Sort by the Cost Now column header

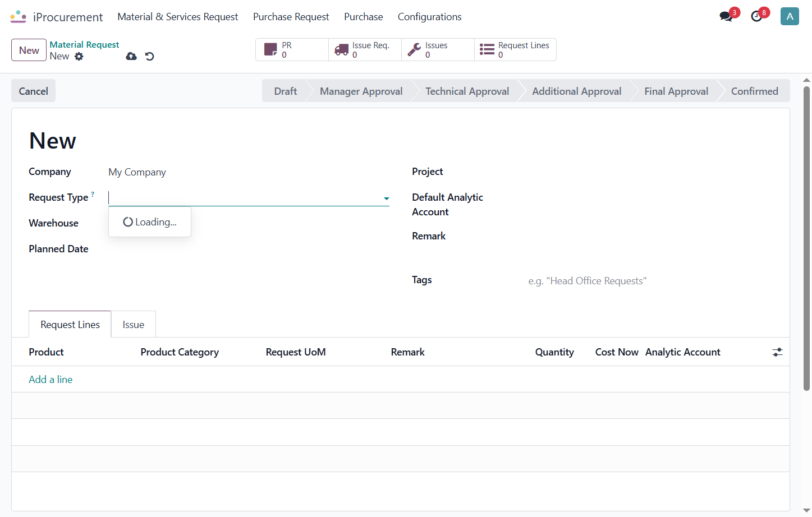(x=617, y=352)
